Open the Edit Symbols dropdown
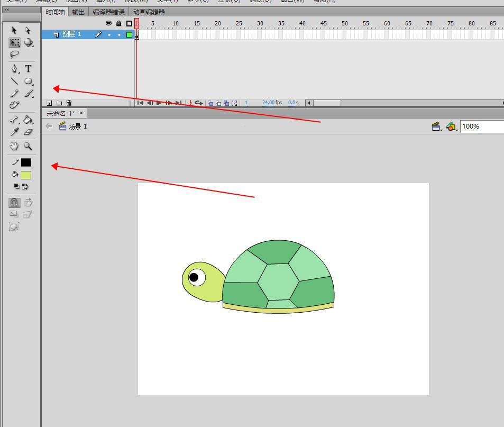Image resolution: width=504 pixels, height=427 pixels. pos(451,126)
